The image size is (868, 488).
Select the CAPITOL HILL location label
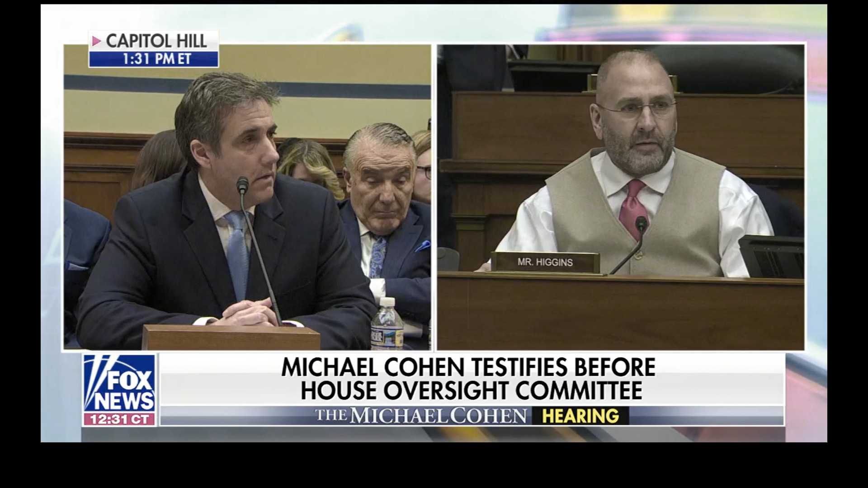tap(156, 41)
